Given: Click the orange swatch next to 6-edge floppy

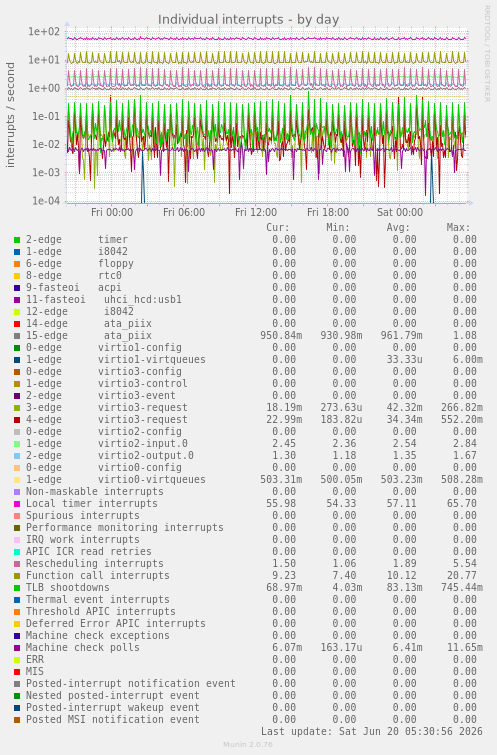Looking at the screenshot, I should 17,264.
